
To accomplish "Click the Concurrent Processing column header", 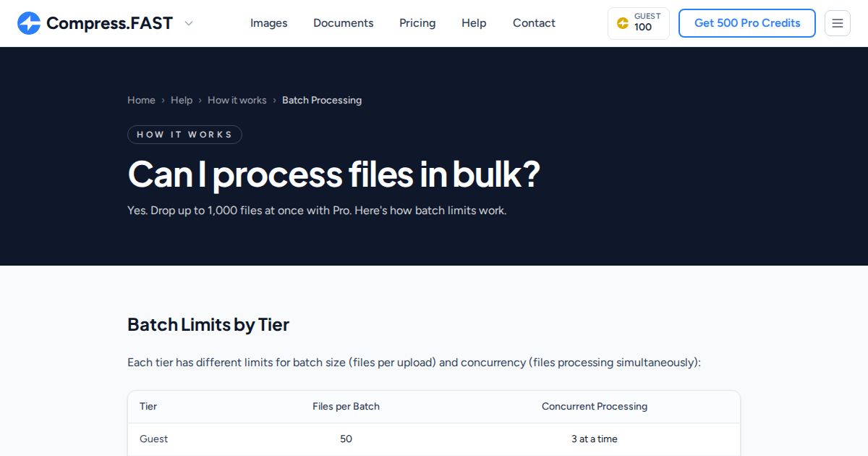I will pyautogui.click(x=595, y=406).
